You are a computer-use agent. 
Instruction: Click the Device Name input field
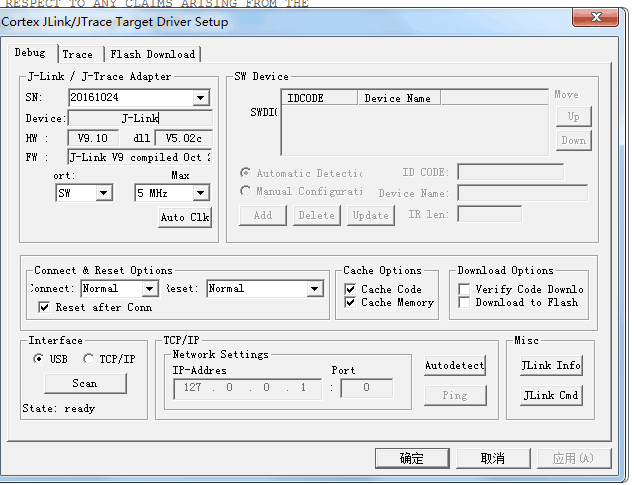(523, 193)
